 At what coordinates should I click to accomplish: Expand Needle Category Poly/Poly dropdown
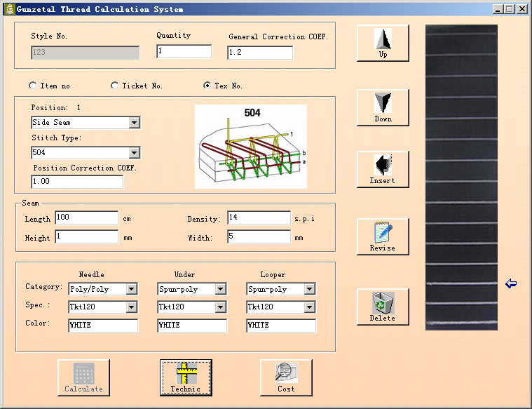click(132, 289)
